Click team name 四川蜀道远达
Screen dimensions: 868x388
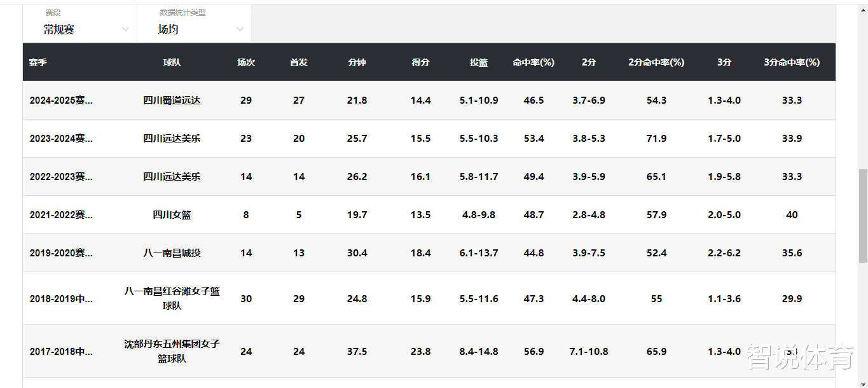(172, 100)
